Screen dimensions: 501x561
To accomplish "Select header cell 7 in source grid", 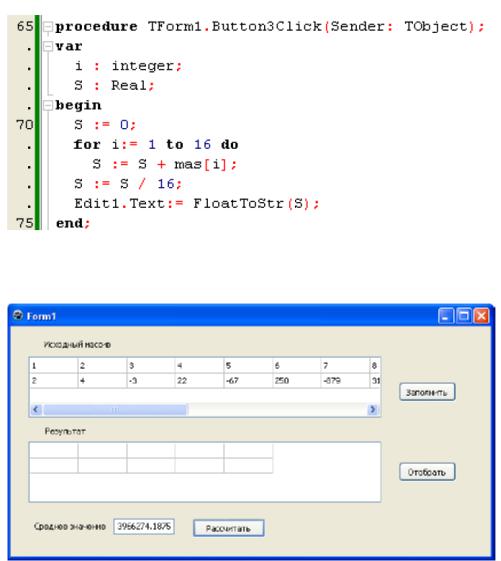I will (345, 366).
